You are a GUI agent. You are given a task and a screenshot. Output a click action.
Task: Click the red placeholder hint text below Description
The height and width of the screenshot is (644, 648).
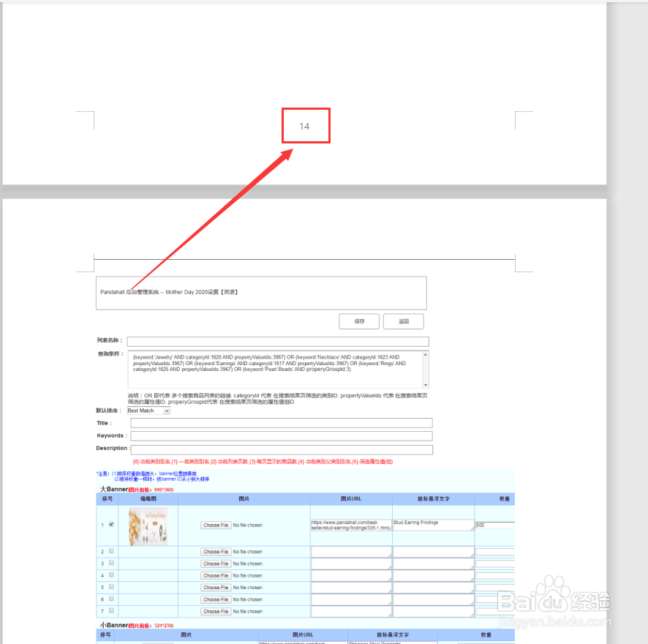(263, 462)
